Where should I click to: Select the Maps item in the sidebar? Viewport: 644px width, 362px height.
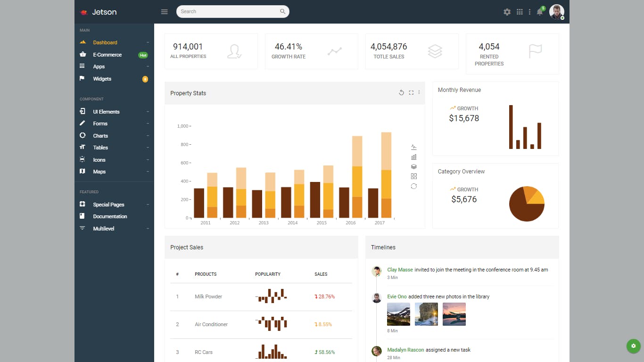click(x=99, y=172)
